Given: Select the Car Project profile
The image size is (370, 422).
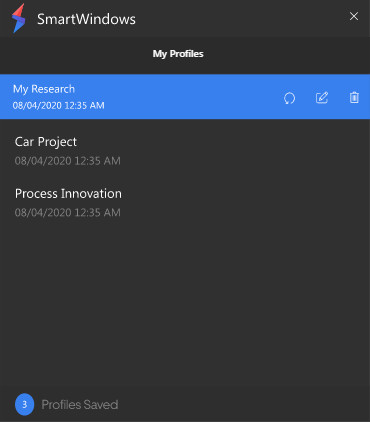Looking at the screenshot, I should [185, 151].
